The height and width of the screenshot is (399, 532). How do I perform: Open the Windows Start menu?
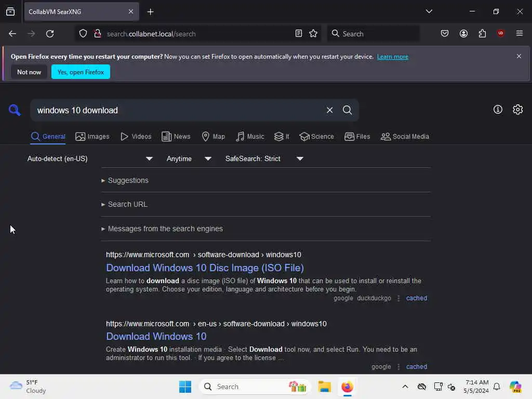[x=185, y=387]
